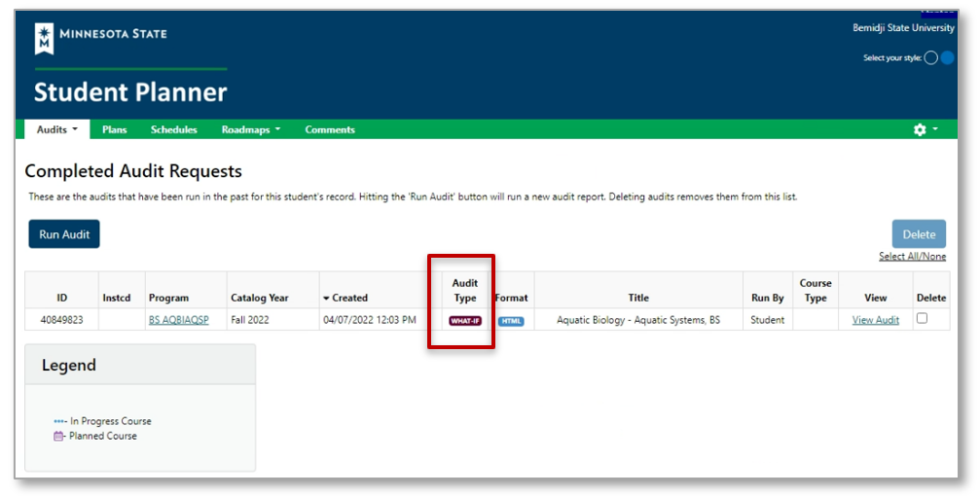Viewport: 980px width, 496px height.
Task: Click the HTML format badge
Action: [511, 321]
